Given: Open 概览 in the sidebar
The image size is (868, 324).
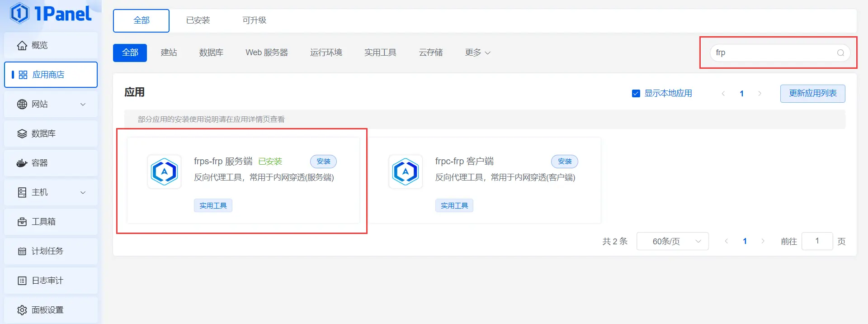Looking at the screenshot, I should [x=51, y=45].
